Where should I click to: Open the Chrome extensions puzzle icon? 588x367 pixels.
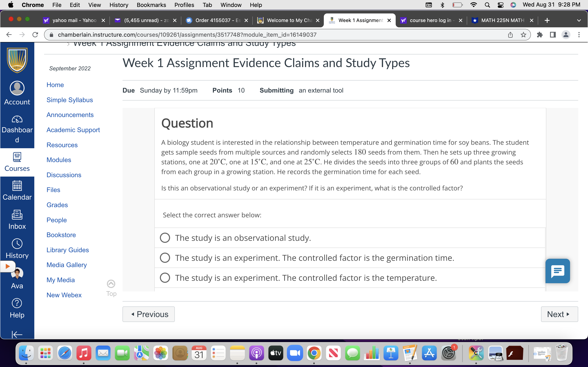tap(540, 35)
